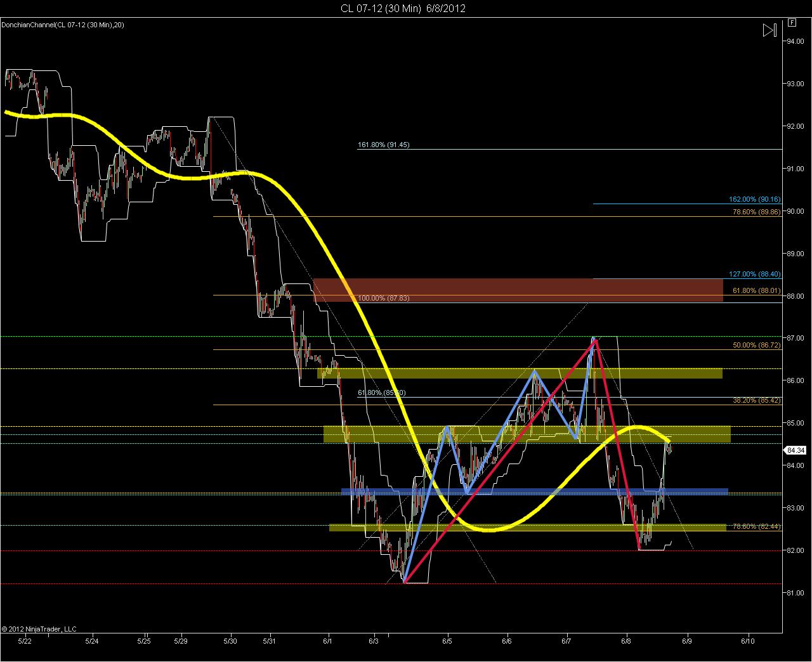Click the 127.00% (88.40) Fibonacci label
Viewport: 812px width, 662px height.
click(x=755, y=274)
